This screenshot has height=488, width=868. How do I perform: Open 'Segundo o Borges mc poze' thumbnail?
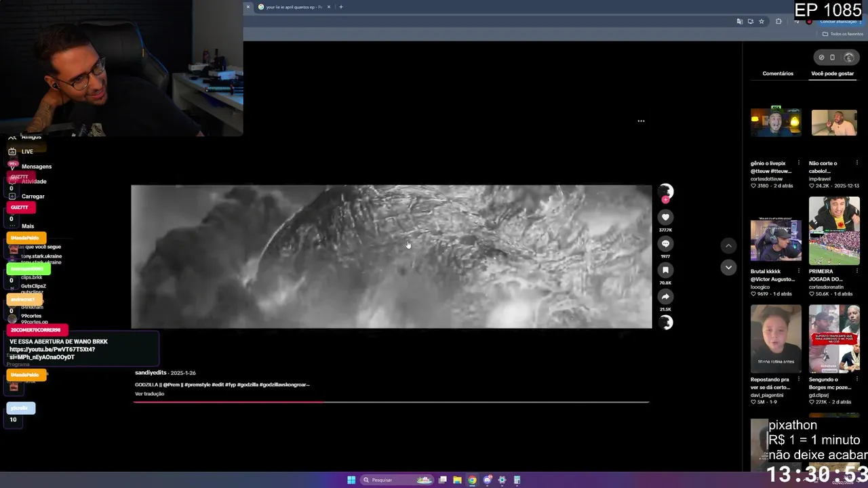(834, 340)
